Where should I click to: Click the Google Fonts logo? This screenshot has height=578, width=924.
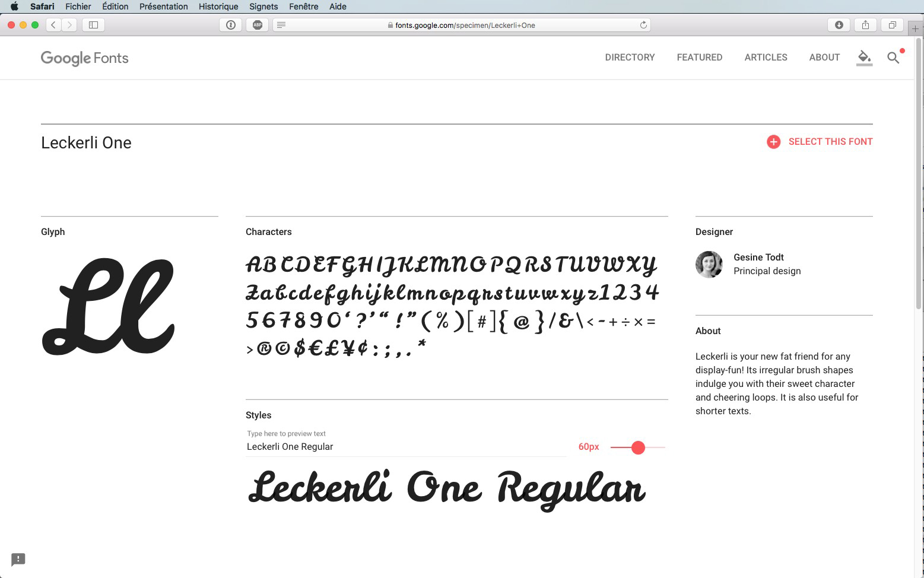coord(84,58)
